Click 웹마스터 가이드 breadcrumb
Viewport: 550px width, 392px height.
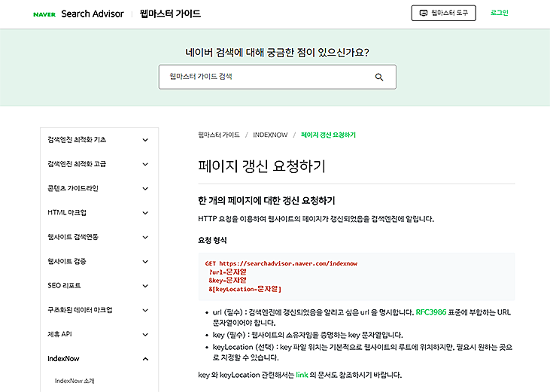point(218,135)
